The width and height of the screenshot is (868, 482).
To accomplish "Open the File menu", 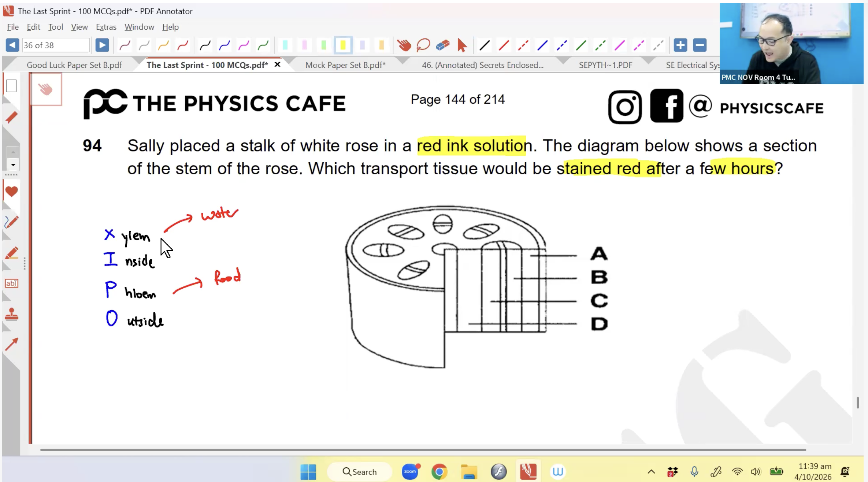I will tap(13, 27).
